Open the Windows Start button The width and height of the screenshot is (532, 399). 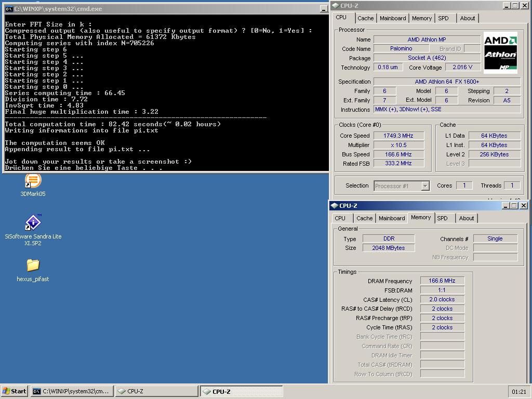click(x=14, y=391)
